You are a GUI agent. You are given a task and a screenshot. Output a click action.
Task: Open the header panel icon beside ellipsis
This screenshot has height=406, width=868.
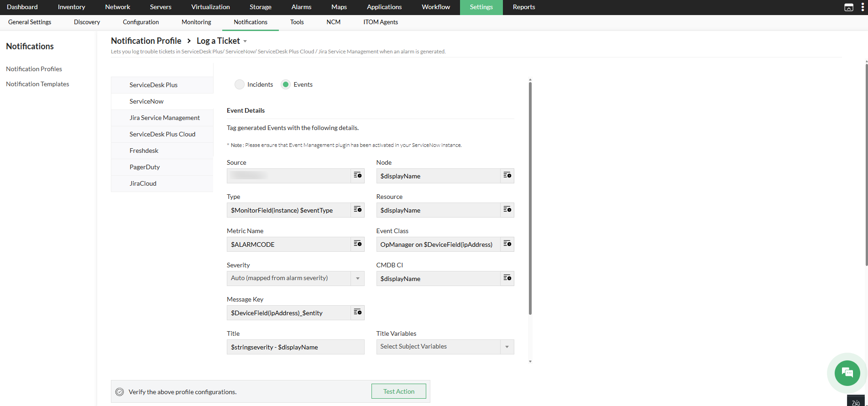coord(849,7)
